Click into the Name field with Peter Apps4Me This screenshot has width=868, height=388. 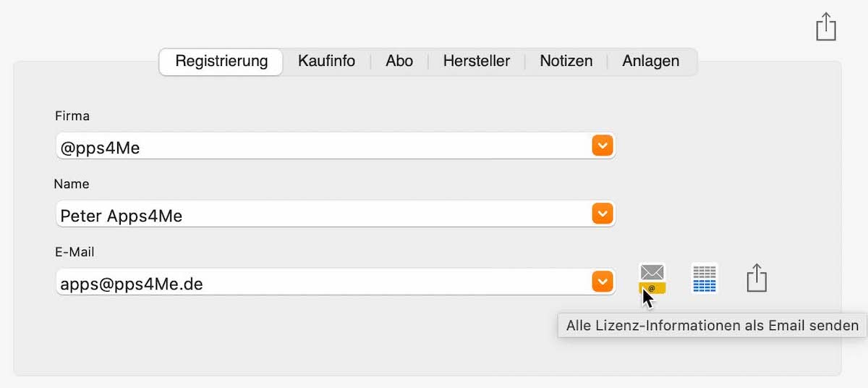click(336, 214)
